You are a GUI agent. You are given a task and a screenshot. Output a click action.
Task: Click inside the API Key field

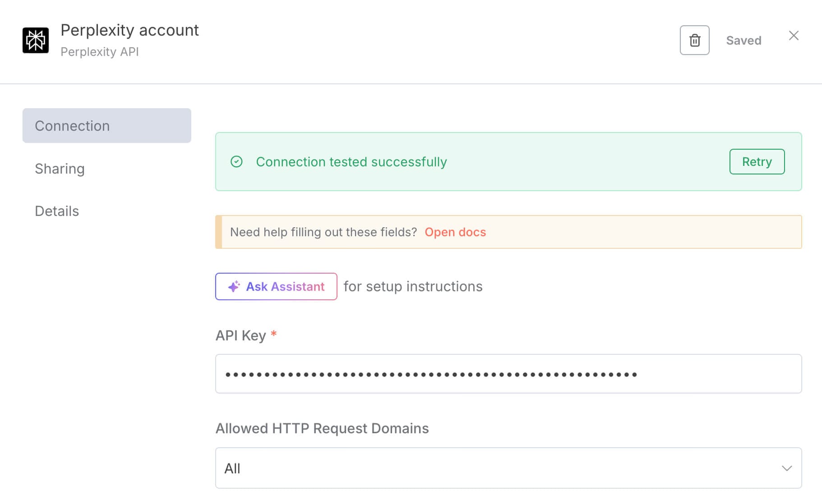[x=508, y=373]
